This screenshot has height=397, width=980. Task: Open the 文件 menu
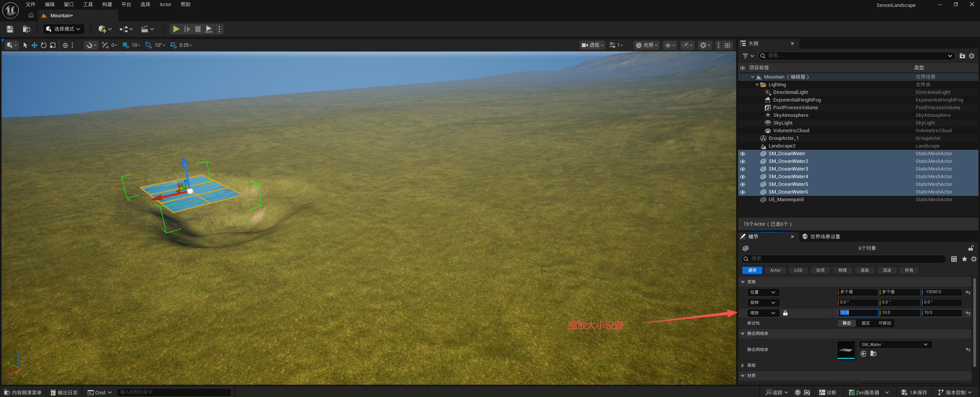tap(31, 5)
